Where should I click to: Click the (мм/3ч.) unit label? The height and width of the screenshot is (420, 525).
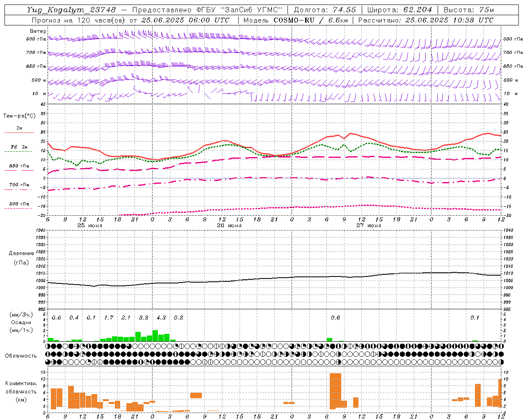(21, 315)
